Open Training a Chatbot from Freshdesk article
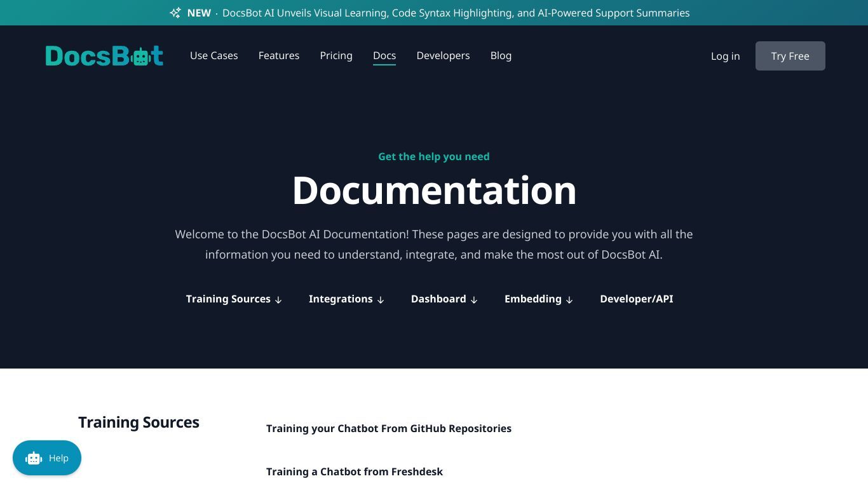The height and width of the screenshot is (488, 868). point(355,471)
